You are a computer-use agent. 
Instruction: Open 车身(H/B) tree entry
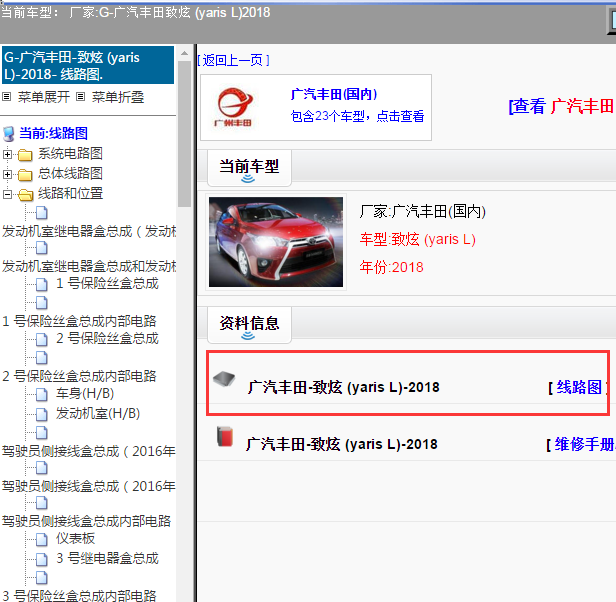coord(85,393)
